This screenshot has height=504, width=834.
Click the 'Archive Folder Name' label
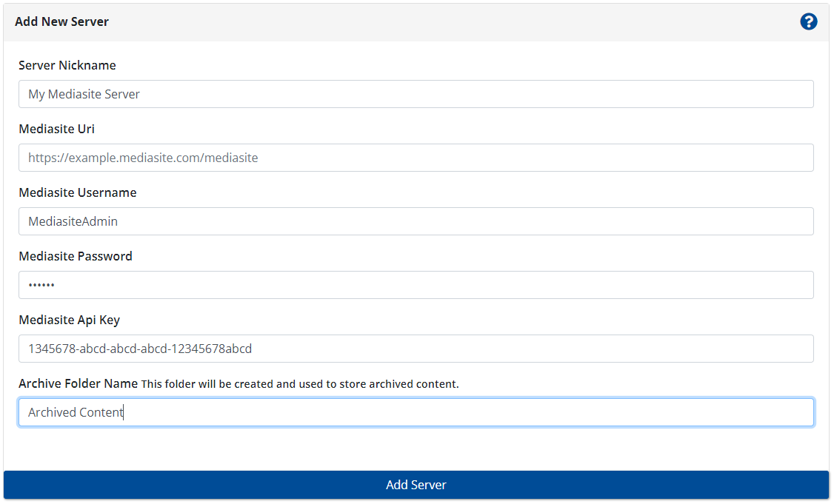(x=79, y=384)
